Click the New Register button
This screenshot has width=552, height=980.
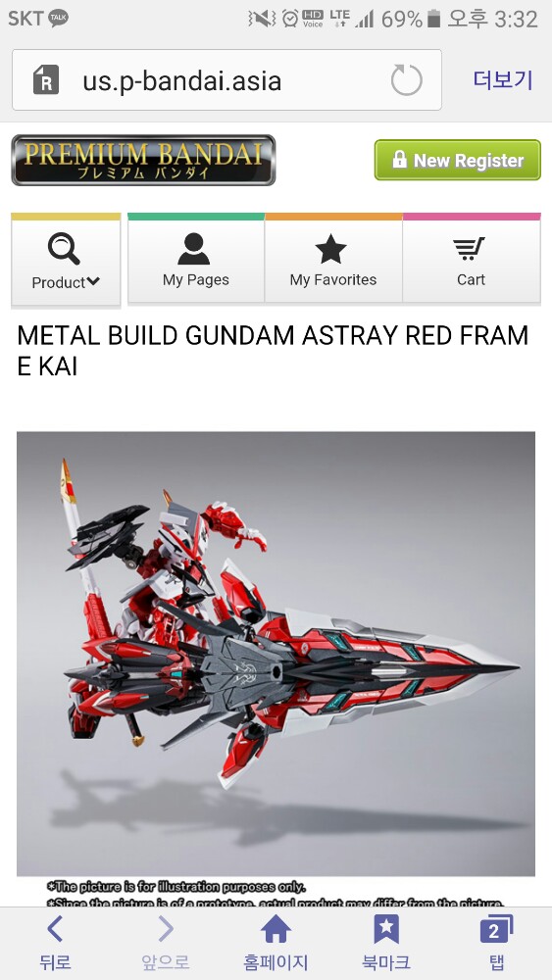point(458,160)
